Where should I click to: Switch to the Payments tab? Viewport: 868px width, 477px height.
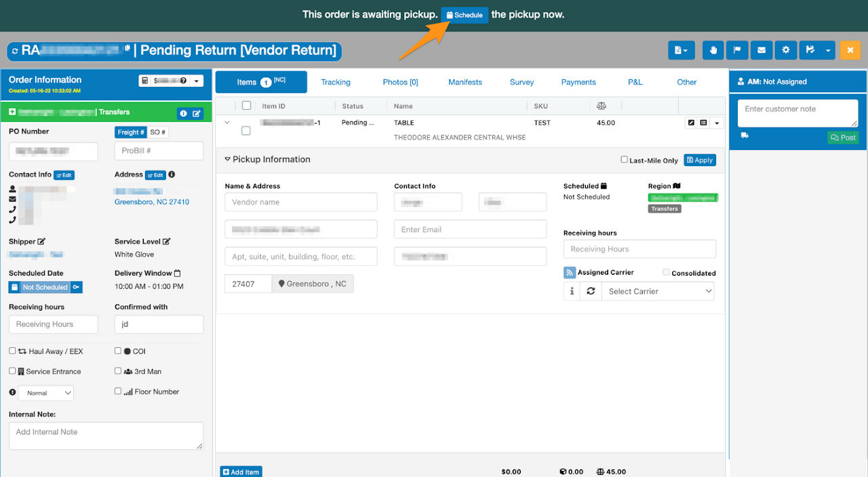[578, 82]
